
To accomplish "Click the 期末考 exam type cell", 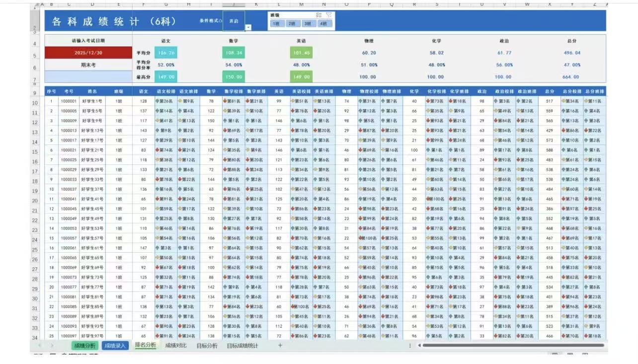I will coord(88,65).
